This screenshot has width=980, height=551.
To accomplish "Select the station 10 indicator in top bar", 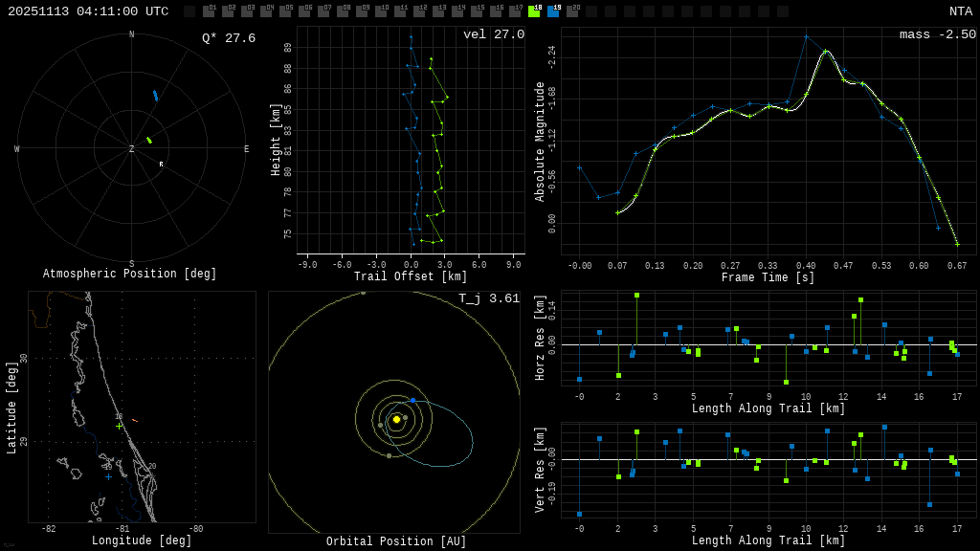I will tap(381, 11).
